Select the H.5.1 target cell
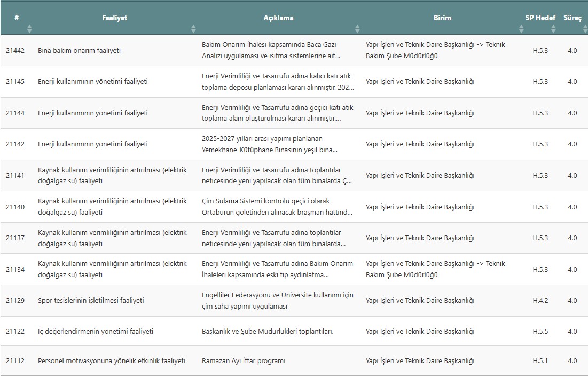 (x=540, y=361)
